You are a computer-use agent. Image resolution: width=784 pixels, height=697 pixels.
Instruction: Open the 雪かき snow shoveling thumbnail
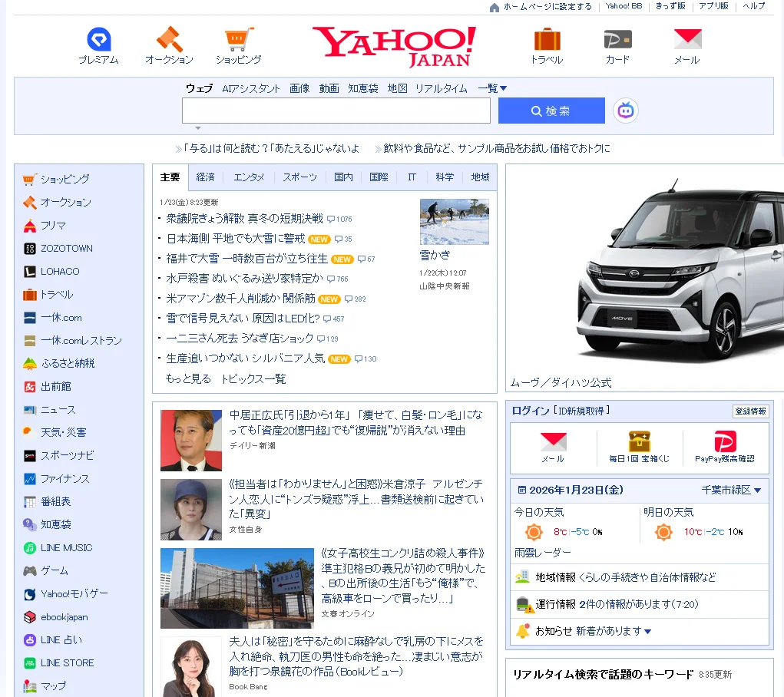coord(454,222)
